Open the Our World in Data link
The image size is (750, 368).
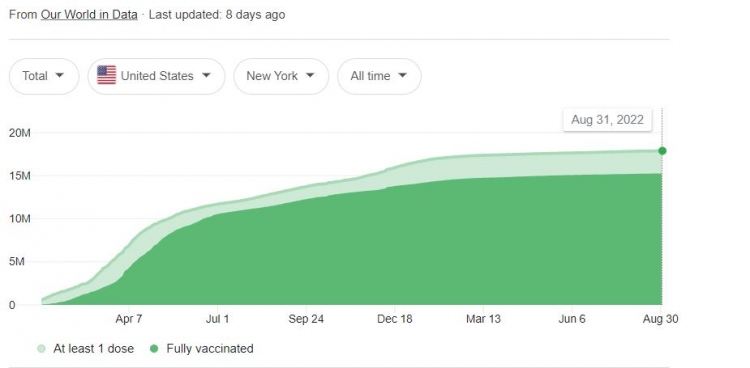point(89,15)
